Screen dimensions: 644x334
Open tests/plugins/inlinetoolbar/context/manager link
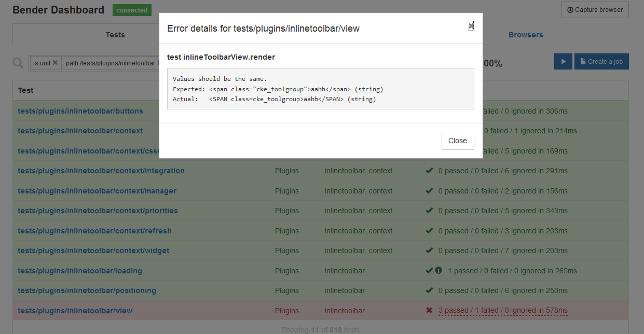pyautogui.click(x=97, y=191)
